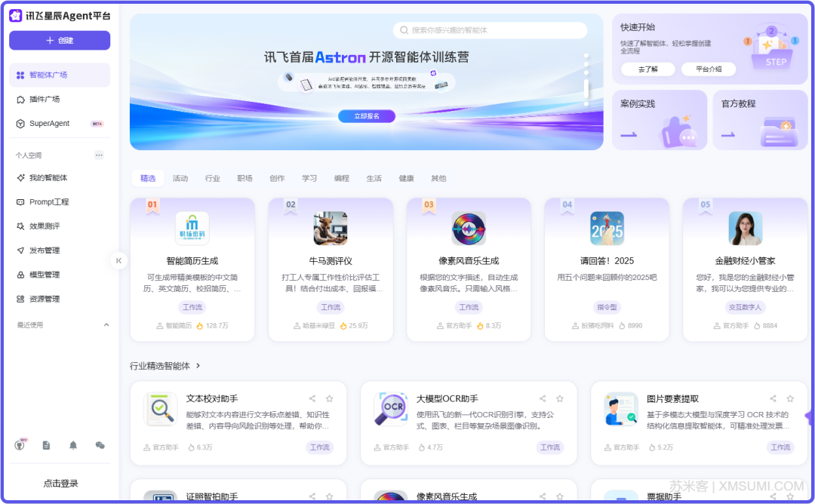
Task: Favorite the 大模型OCR助手 card with star
Action: coord(560,398)
